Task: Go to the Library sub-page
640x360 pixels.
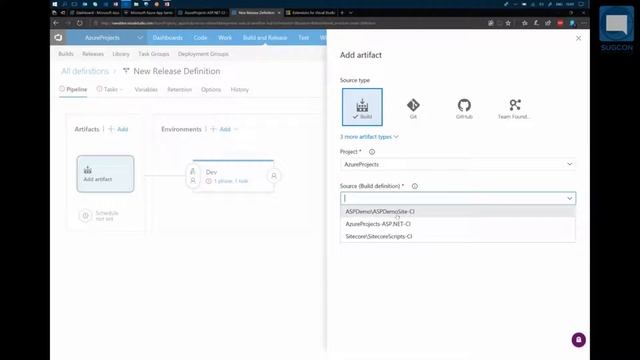Action: click(121, 54)
